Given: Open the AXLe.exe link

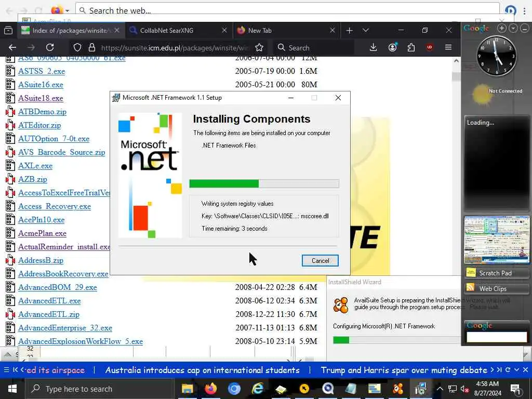Looking at the screenshot, I should click(x=35, y=166).
